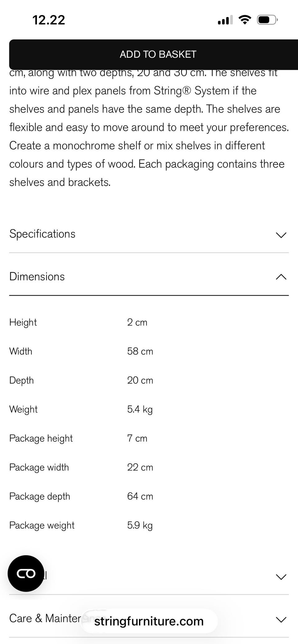The image size is (298, 644).
Task: Select the Width 58 cm value
Action: tap(140, 351)
